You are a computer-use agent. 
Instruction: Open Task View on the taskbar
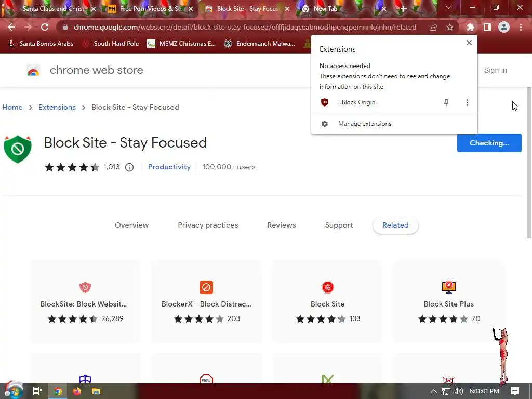pyautogui.click(x=37, y=391)
